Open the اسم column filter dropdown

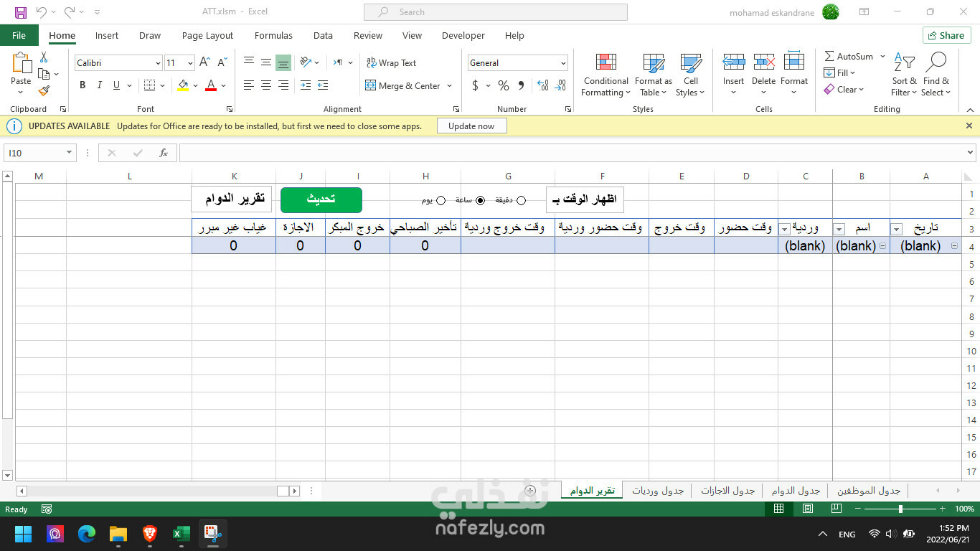pos(839,229)
